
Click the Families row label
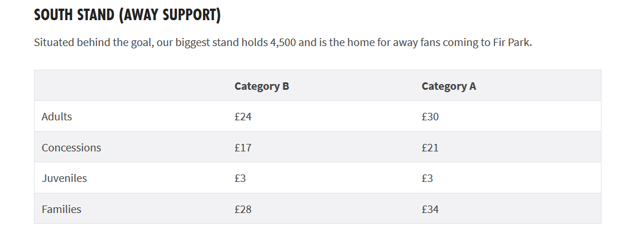(x=61, y=209)
